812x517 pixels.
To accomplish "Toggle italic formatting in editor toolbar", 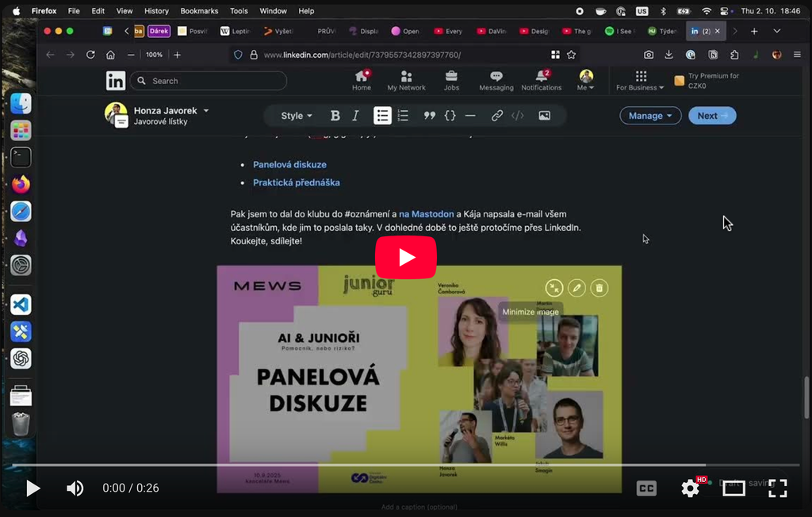I will (x=355, y=116).
